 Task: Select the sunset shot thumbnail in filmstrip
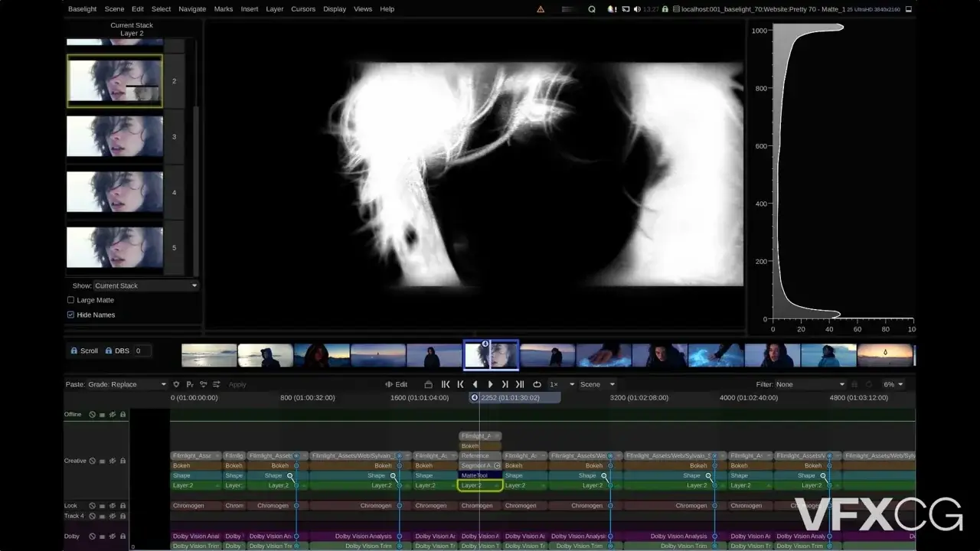(884, 355)
